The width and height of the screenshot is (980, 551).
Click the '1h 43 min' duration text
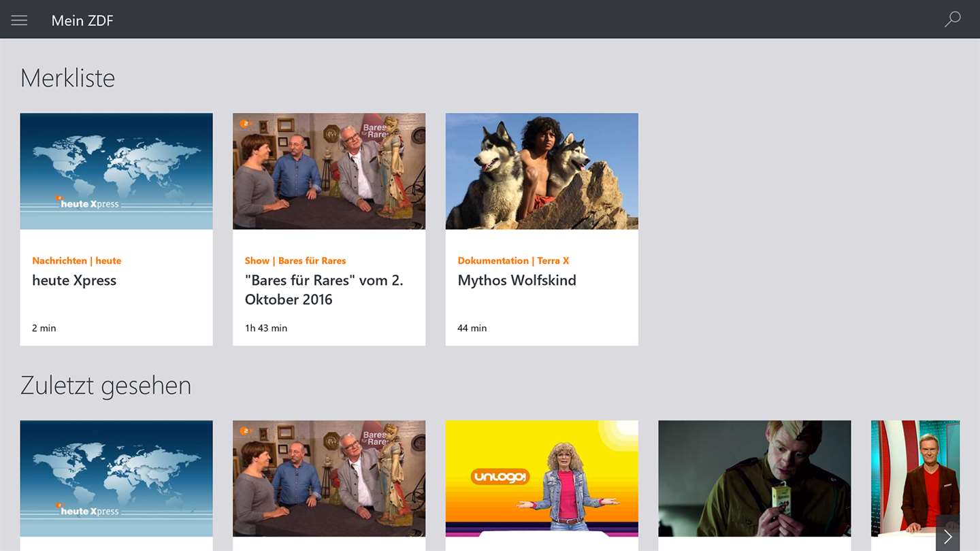[x=266, y=328]
